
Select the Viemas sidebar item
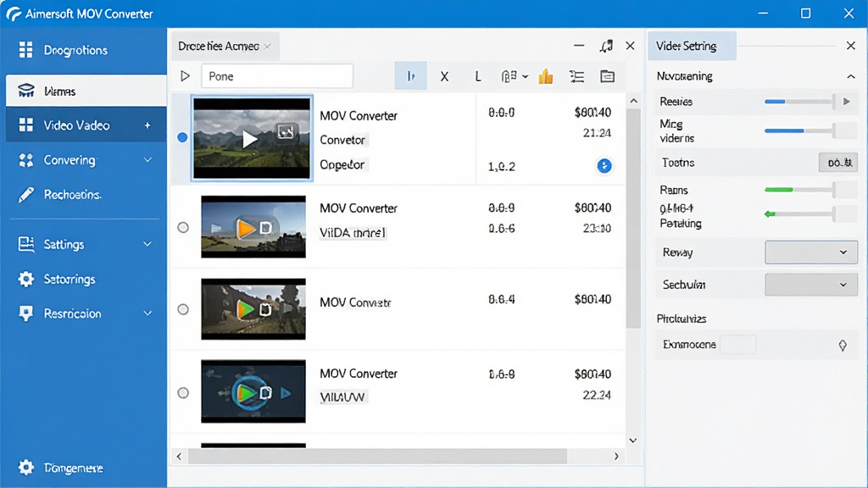[x=86, y=91]
